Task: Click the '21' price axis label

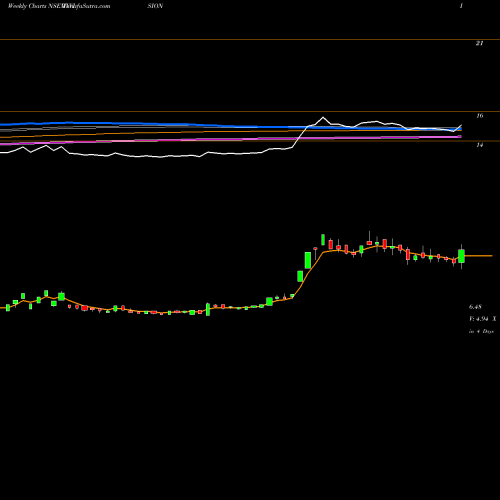Action: coord(479,43)
